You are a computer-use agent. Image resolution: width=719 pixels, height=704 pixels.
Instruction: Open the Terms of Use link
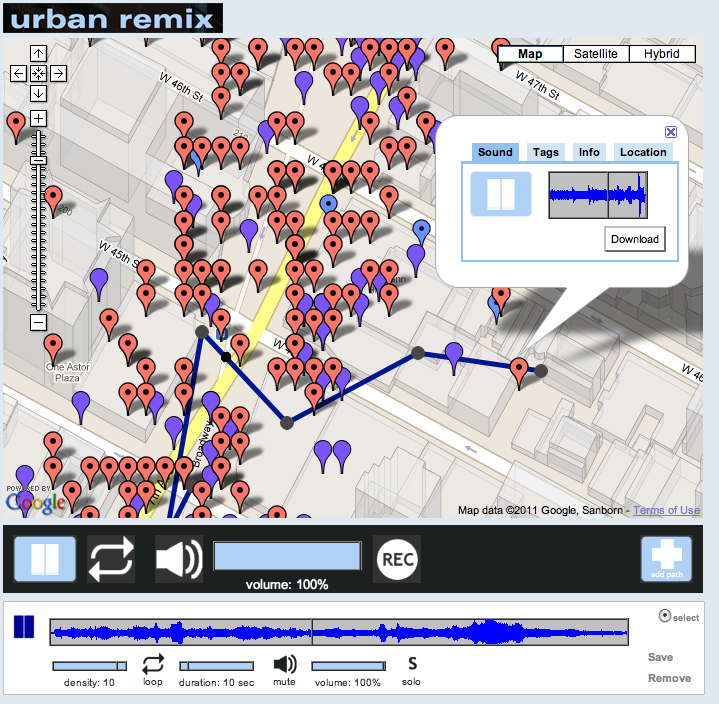666,510
